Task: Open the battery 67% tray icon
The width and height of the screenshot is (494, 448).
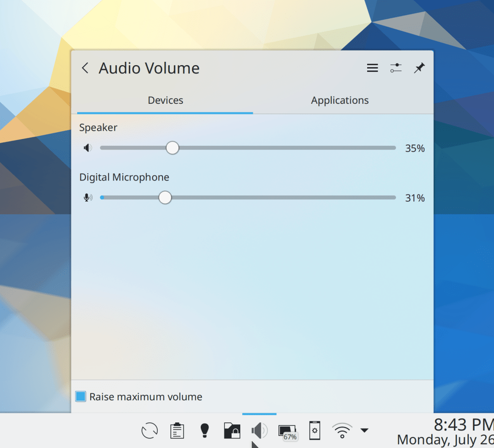Action: (287, 431)
